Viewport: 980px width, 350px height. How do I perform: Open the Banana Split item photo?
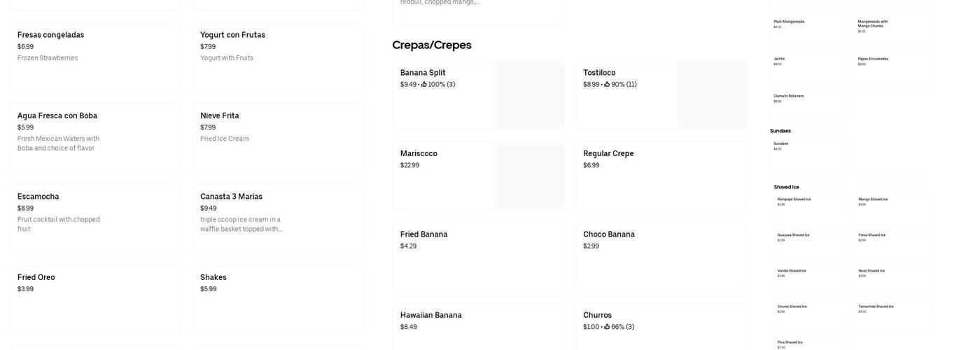coord(528,95)
